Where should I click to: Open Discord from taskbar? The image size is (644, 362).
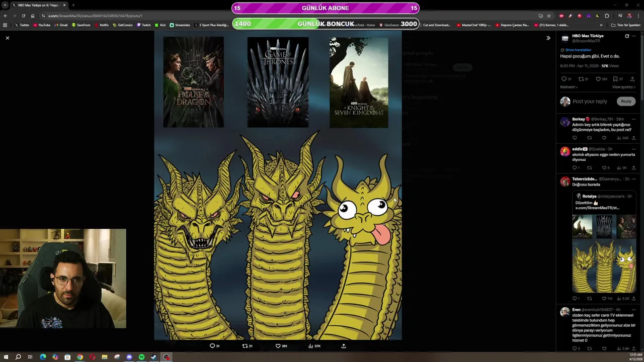point(129,357)
